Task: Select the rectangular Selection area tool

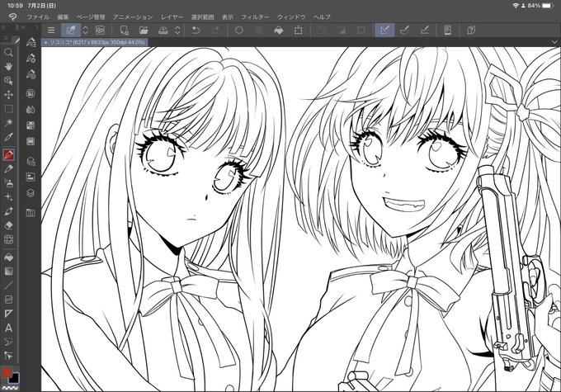Action: pos(8,108)
